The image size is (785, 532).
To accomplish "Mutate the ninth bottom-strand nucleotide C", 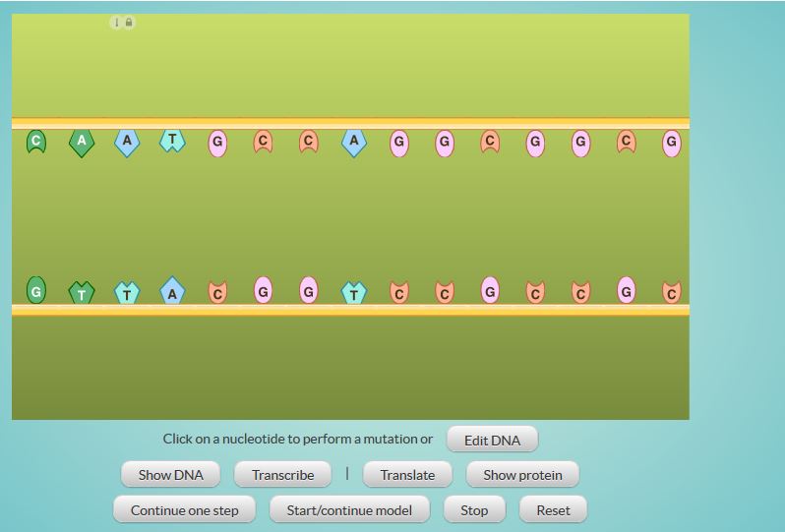I will point(399,293).
